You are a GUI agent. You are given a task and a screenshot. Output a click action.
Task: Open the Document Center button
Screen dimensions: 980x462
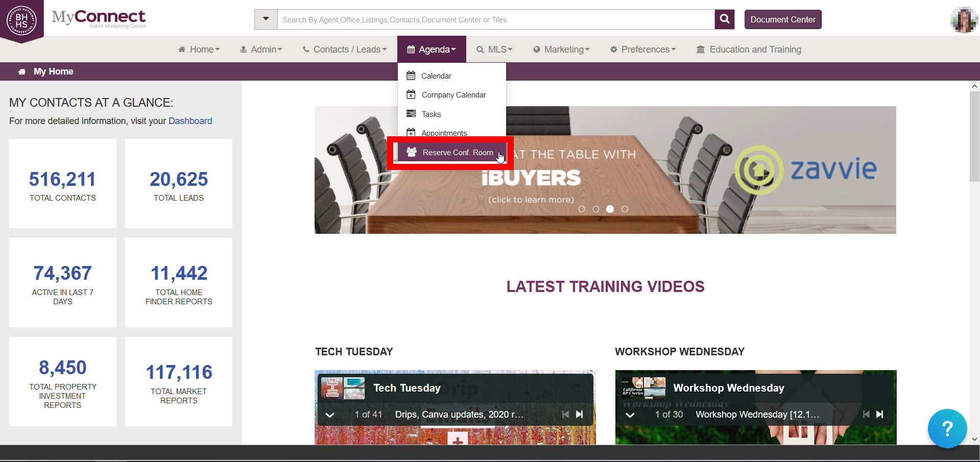pos(783,19)
